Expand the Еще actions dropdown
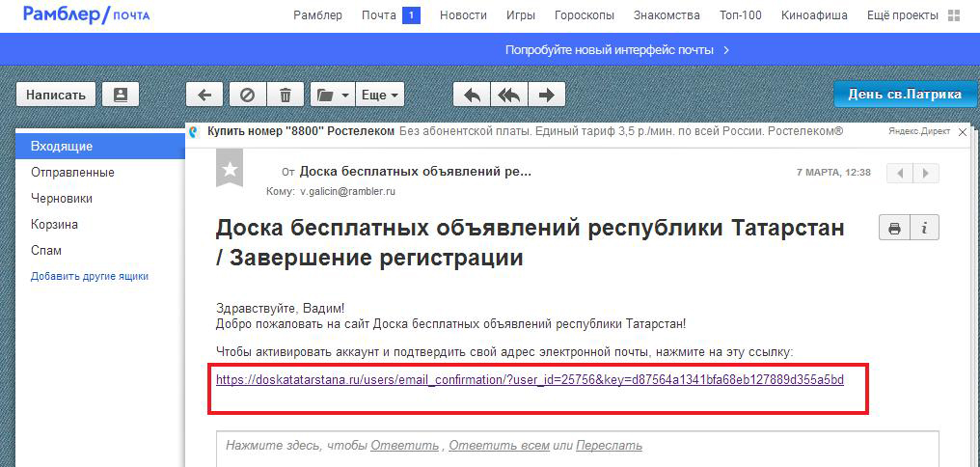 (x=379, y=95)
